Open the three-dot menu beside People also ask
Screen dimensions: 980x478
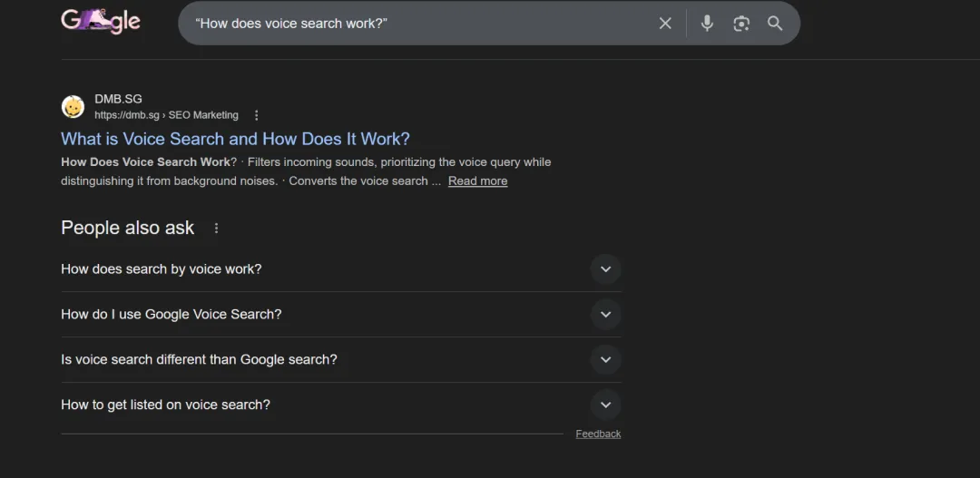(x=216, y=228)
